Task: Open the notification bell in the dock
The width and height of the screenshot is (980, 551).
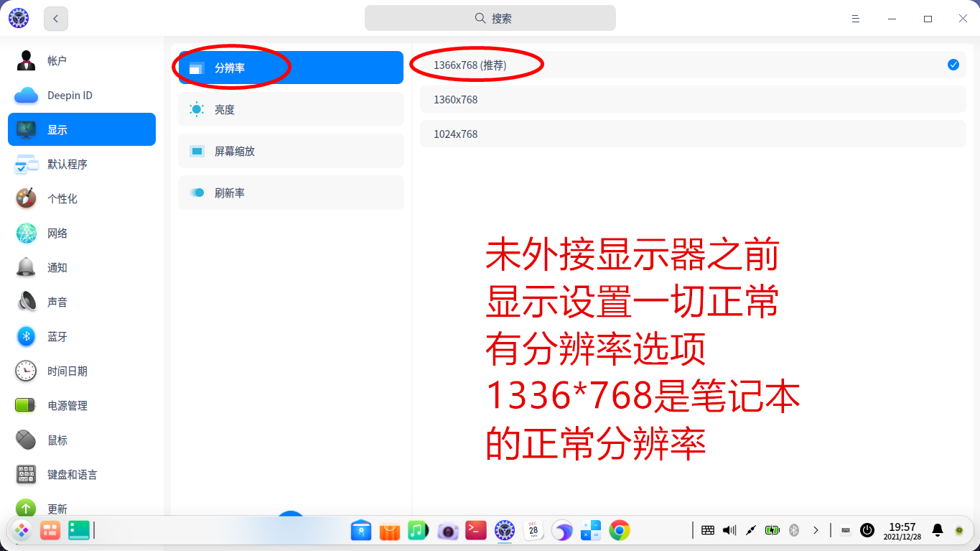Action: 938,531
